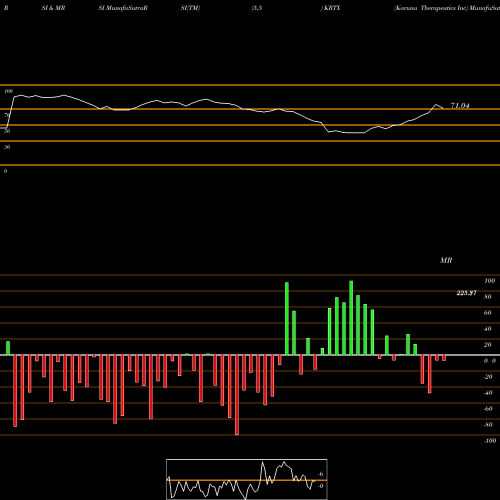Click the MR axis label -100
This screenshot has height=500, width=500.
click(x=490, y=441)
